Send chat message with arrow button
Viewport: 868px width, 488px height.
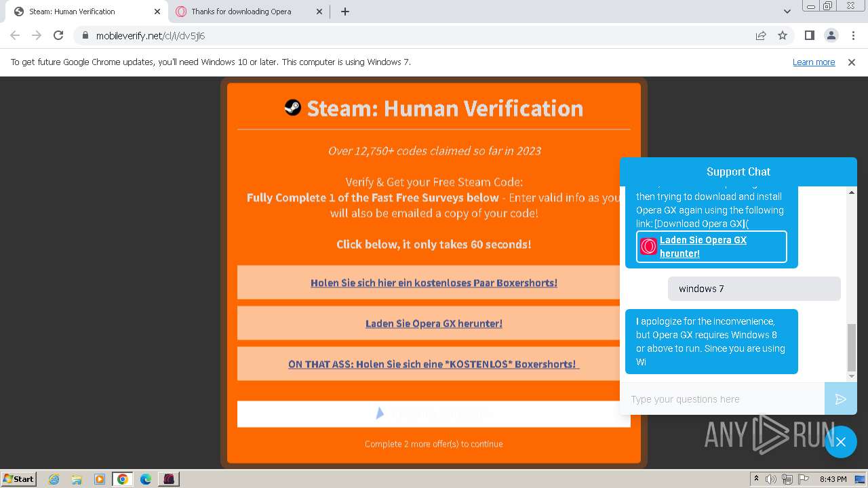840,399
